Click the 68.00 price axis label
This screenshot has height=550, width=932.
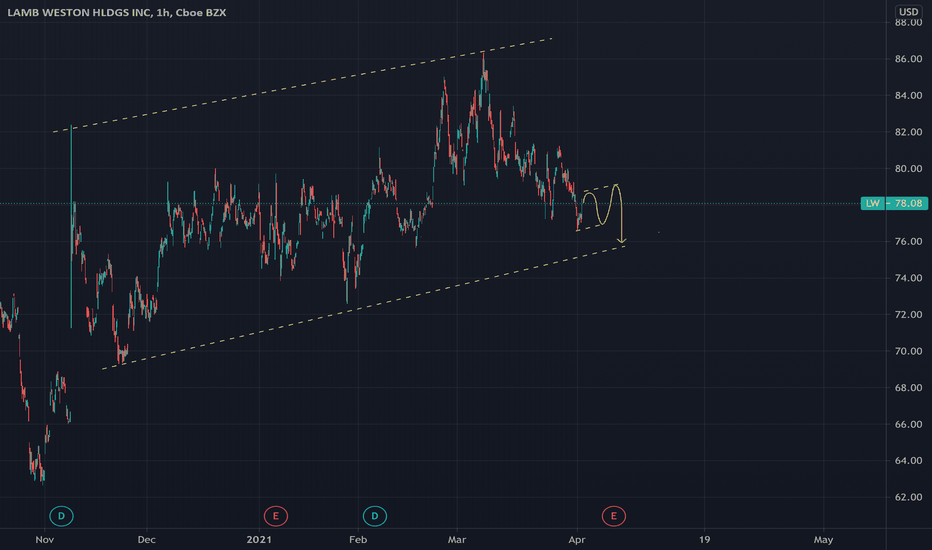coord(908,388)
